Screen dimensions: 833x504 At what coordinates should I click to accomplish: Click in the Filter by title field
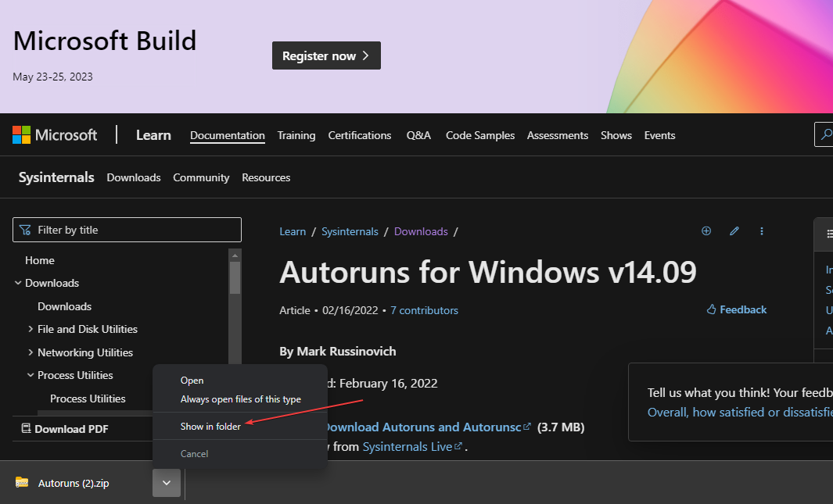127,230
